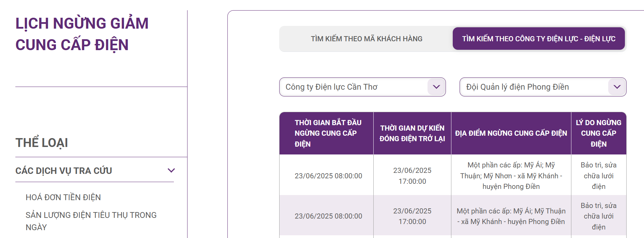Select the first row's restore time 23/06/2025 17:00:00

pos(412,176)
